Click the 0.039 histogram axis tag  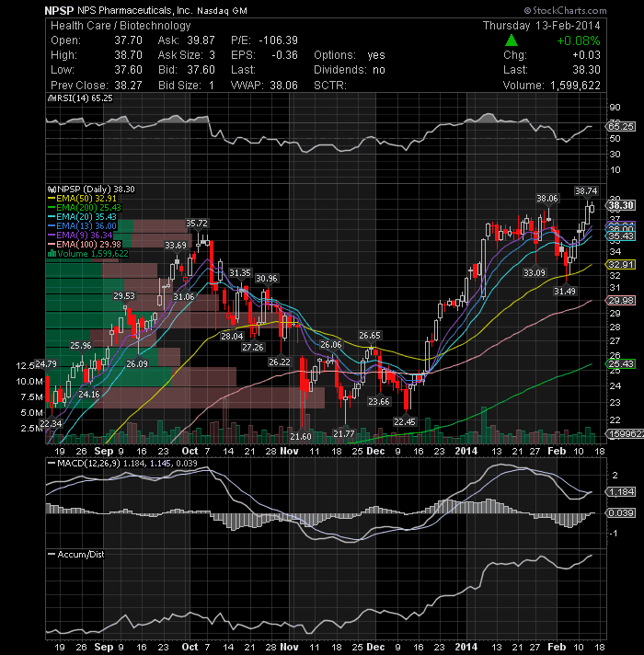pyautogui.click(x=621, y=513)
